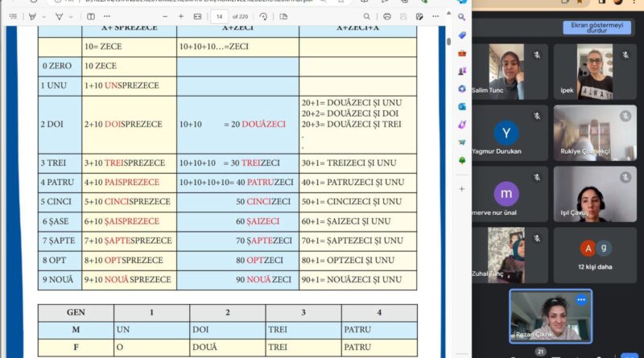The height and width of the screenshot is (358, 644).
Task: Open the '12 kişi daha' participants tile
Action: click(597, 254)
